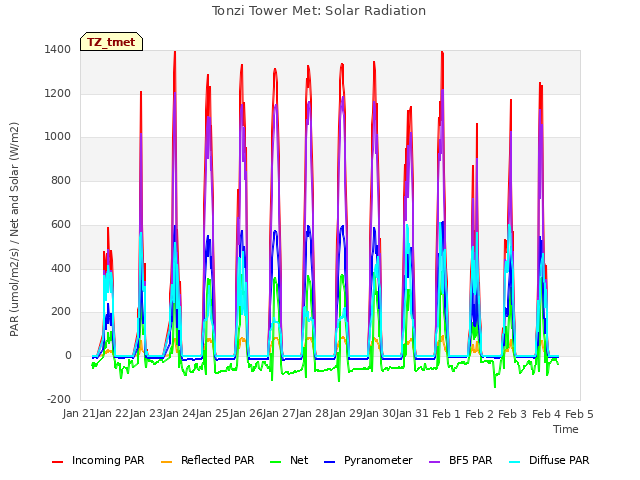Click the 400 y-axis tick label
640x480 pixels.
point(61,269)
